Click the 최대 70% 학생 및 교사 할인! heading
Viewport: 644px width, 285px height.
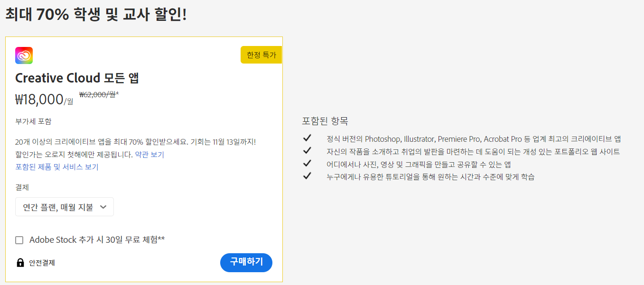pyautogui.click(x=96, y=14)
